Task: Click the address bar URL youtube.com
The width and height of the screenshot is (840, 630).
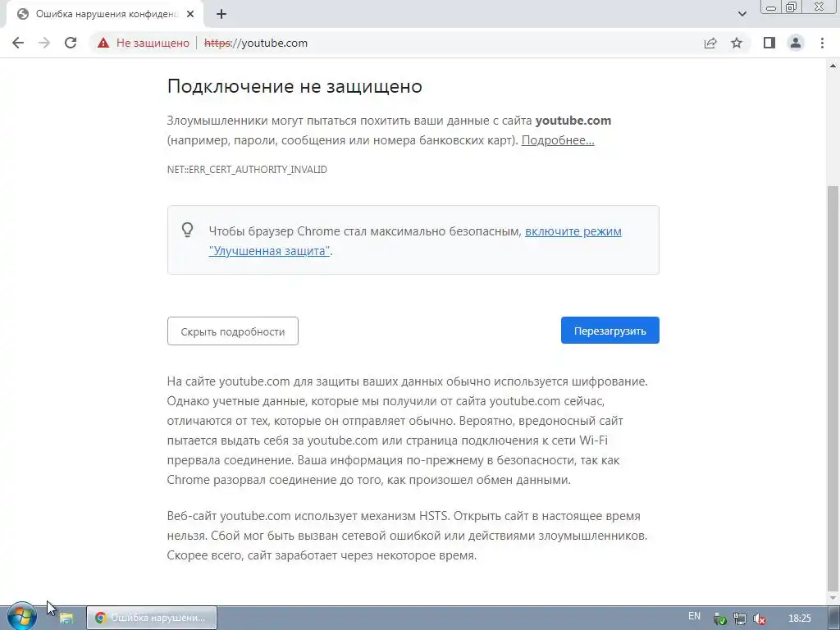Action: (x=256, y=43)
